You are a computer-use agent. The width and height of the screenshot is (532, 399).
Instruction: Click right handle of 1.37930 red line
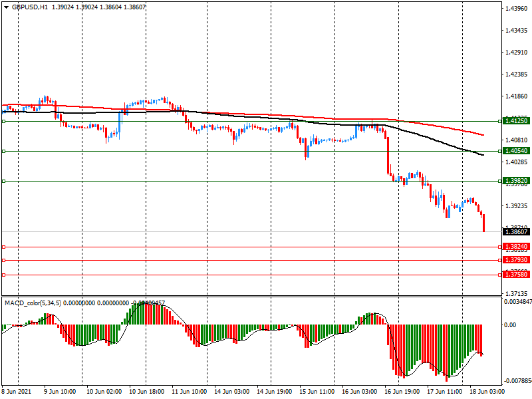[500, 260]
